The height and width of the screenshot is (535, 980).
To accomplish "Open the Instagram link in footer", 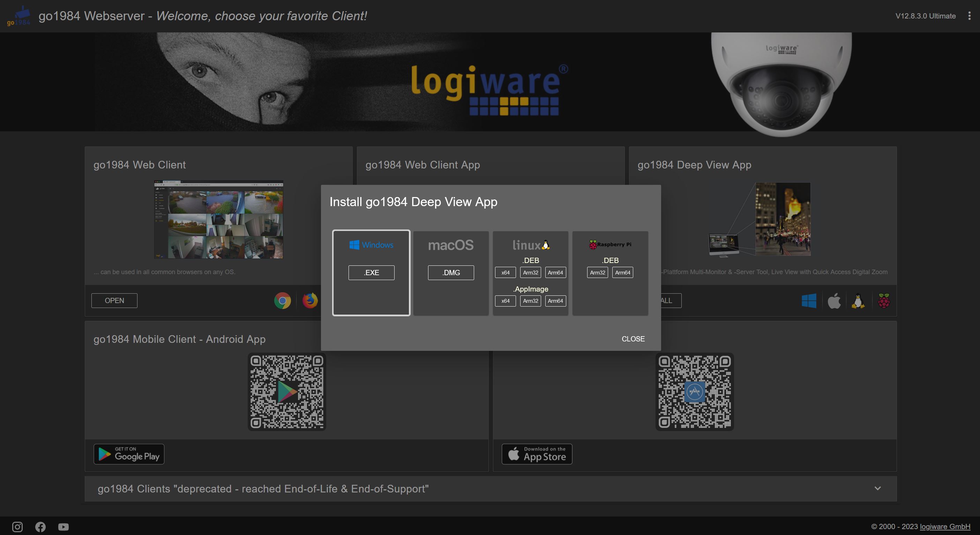I will click(x=17, y=527).
